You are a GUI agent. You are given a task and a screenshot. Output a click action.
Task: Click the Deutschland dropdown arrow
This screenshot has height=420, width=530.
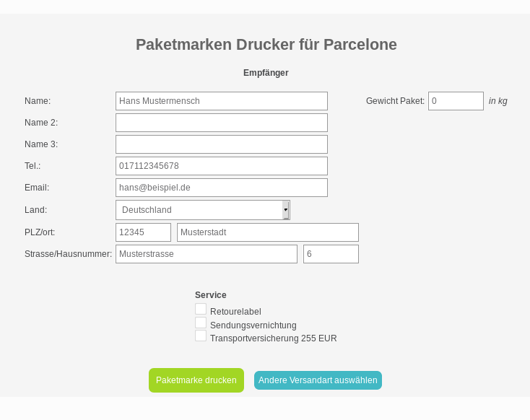click(x=286, y=210)
